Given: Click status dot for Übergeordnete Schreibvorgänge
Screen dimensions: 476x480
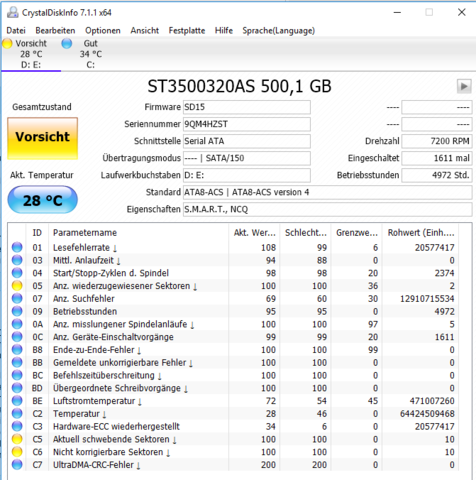Looking at the screenshot, I should (17, 388).
